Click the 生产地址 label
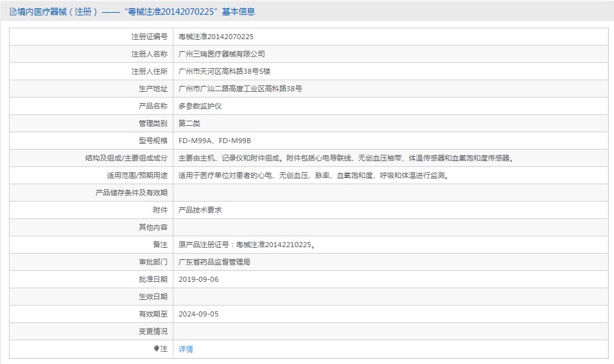The height and width of the screenshot is (364, 614). (153, 89)
